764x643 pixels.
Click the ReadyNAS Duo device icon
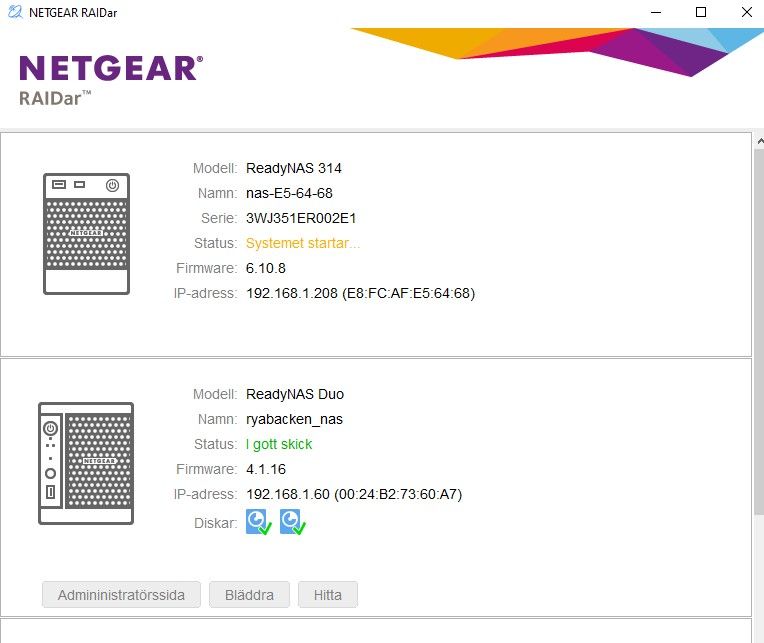pos(86,463)
